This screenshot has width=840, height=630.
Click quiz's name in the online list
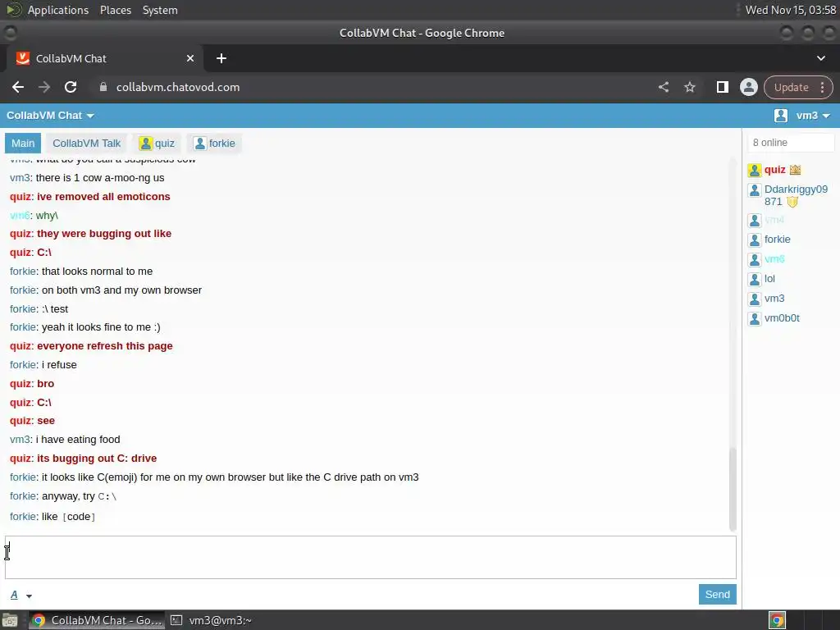(774, 170)
